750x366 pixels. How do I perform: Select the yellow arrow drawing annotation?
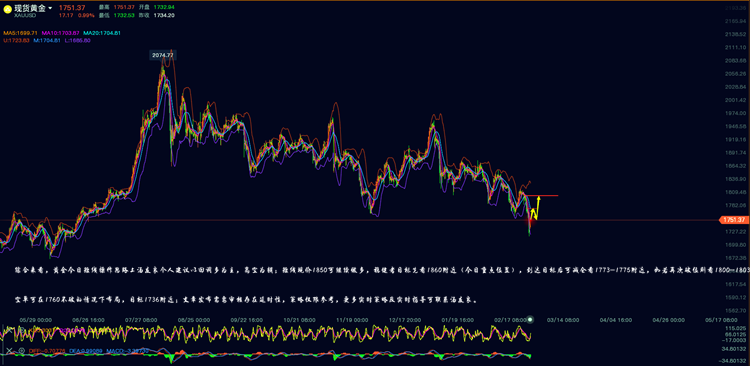(535, 208)
